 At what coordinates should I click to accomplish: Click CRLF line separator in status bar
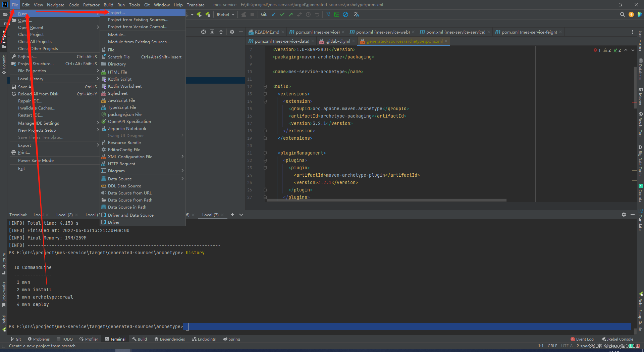pyautogui.click(x=552, y=346)
